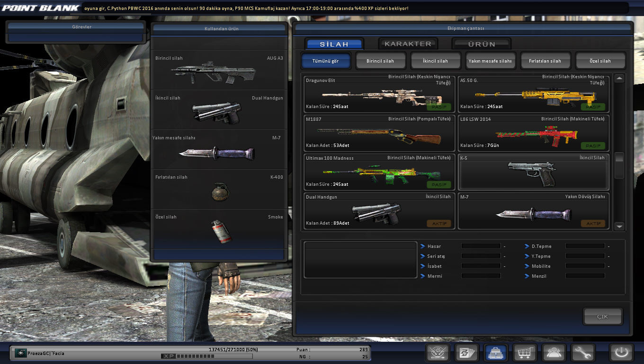This screenshot has width=644, height=364.
Task: Click the Y.Tepme stat label
Action: pos(541,256)
